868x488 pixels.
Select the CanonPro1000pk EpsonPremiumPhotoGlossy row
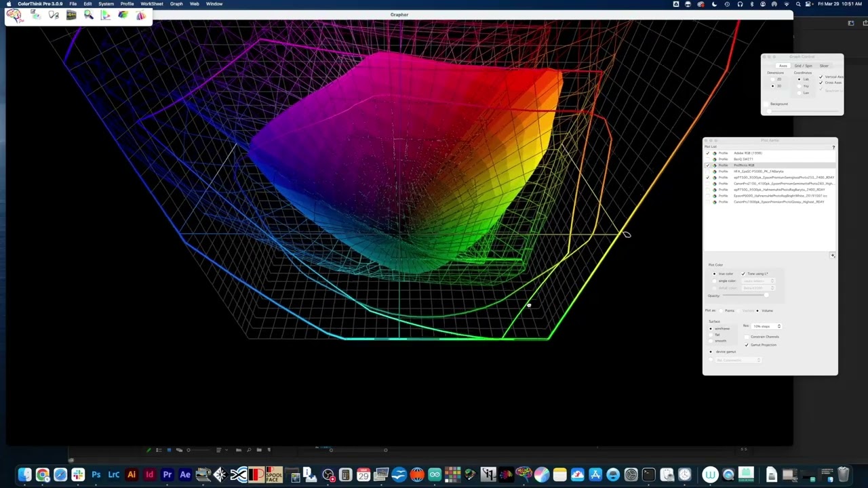770,202
